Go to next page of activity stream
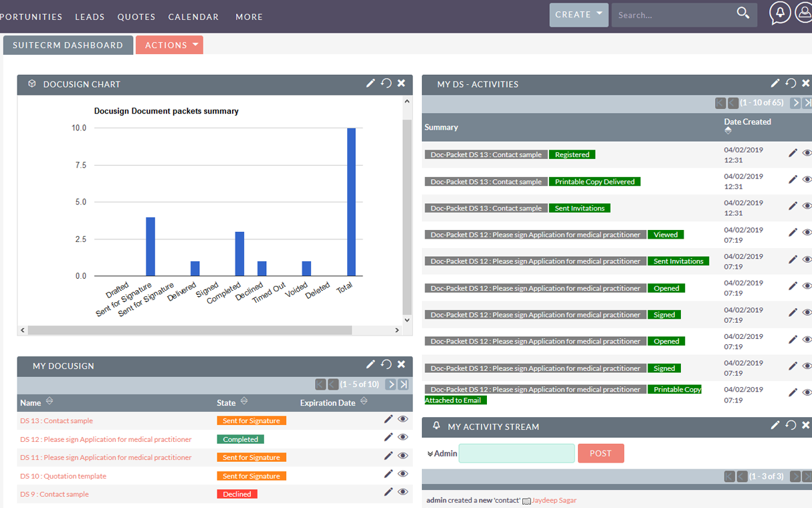The image size is (812, 508). [x=795, y=477]
